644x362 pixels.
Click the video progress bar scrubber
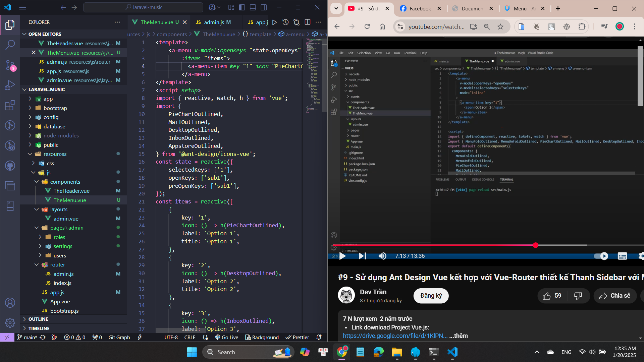tap(535, 245)
